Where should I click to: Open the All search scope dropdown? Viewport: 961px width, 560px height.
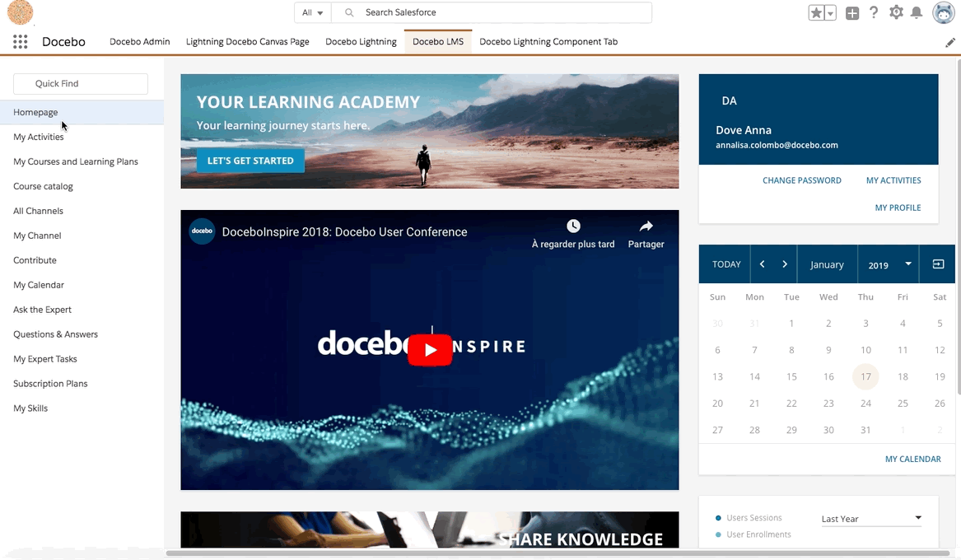pos(312,12)
